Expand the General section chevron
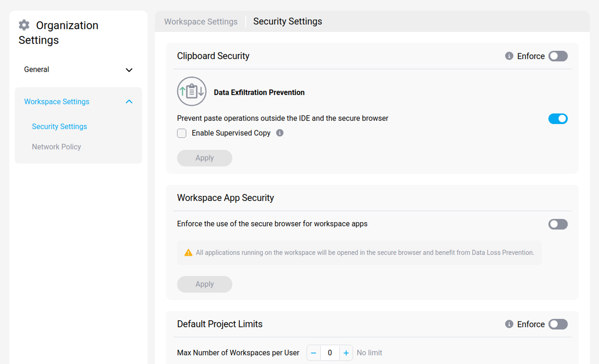 (129, 70)
